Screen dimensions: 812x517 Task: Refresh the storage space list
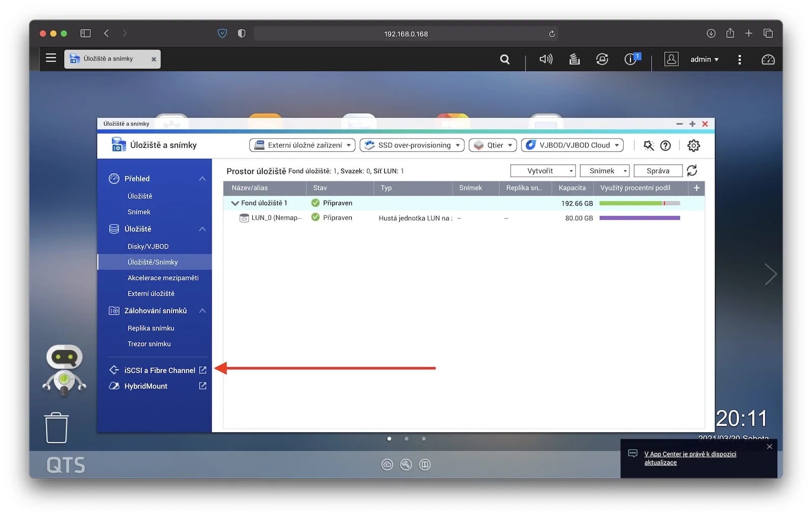[692, 171]
